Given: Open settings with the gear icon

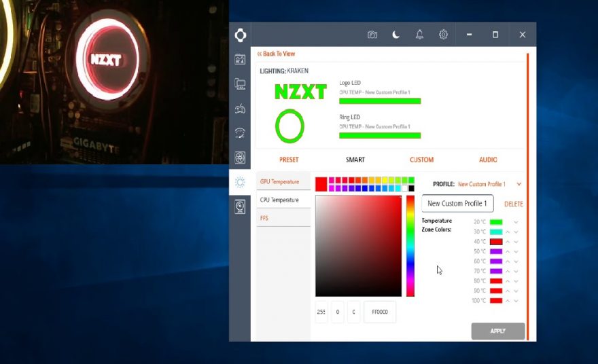Looking at the screenshot, I should 443,35.
